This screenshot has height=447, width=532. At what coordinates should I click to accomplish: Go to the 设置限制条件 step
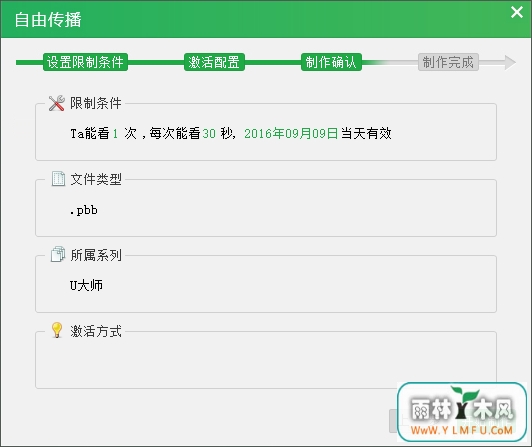(x=85, y=62)
